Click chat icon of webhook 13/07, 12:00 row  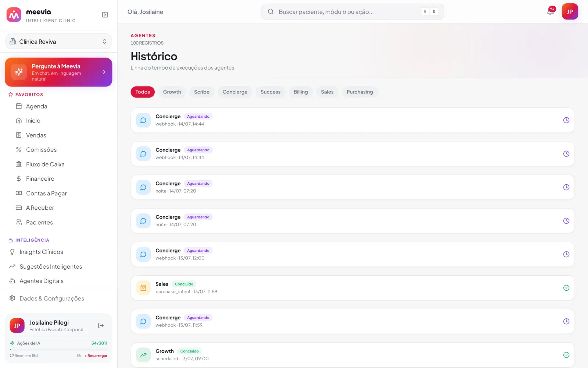143,254
